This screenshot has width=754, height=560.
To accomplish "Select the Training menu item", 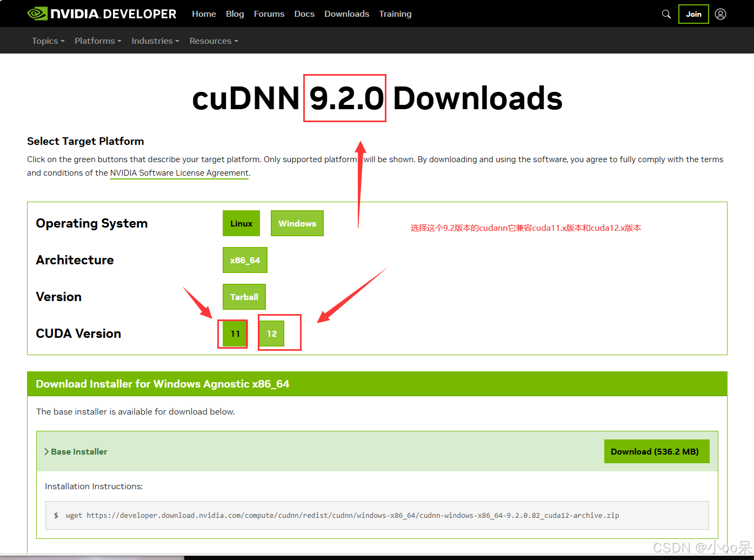I will (x=395, y=14).
